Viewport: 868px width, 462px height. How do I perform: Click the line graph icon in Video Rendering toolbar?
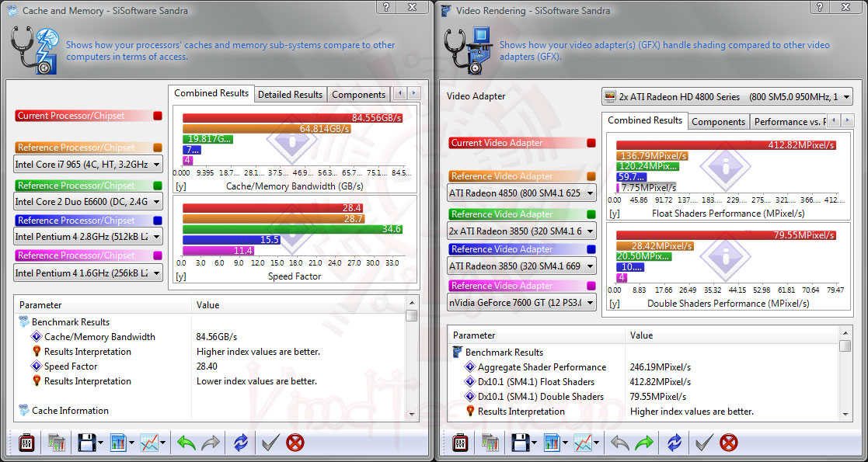pos(584,443)
